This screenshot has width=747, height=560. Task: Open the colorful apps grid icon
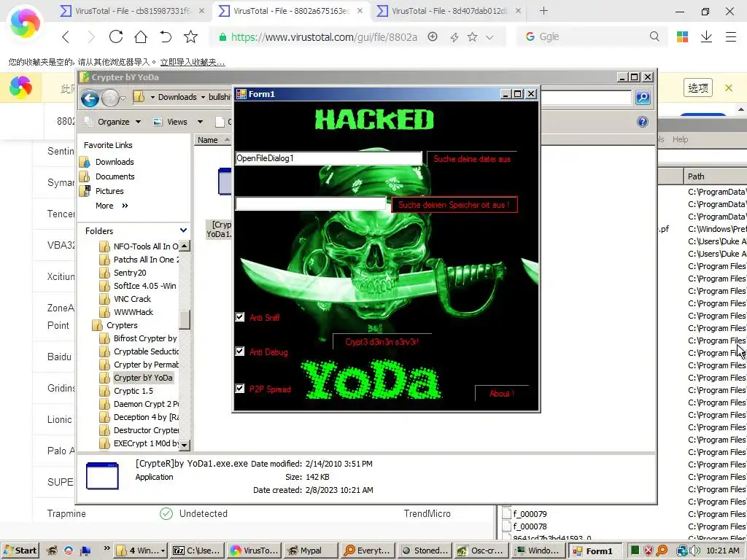pos(682,36)
